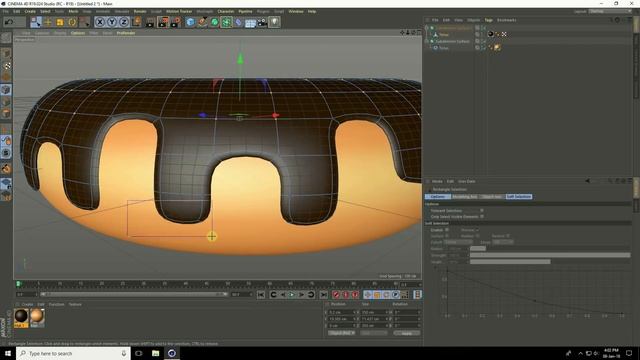Screen dimensions: 640x360
Task: Toggle the Z axis lock icon
Action: [x=124, y=22]
